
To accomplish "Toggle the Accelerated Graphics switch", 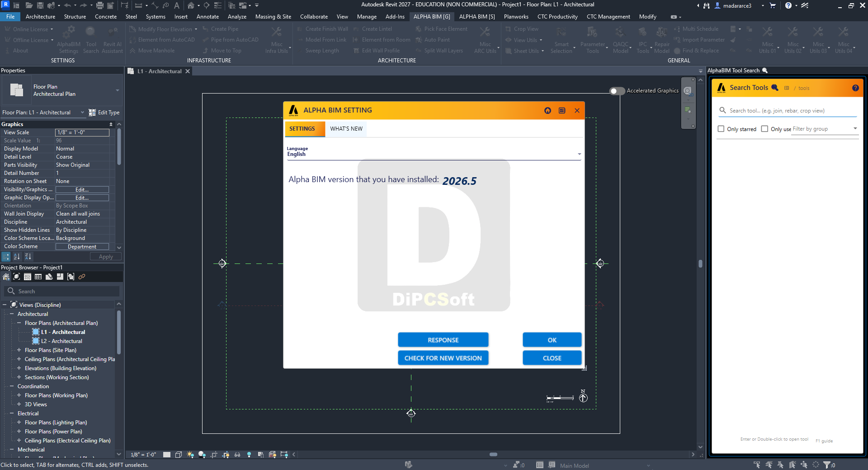I will [x=617, y=91].
